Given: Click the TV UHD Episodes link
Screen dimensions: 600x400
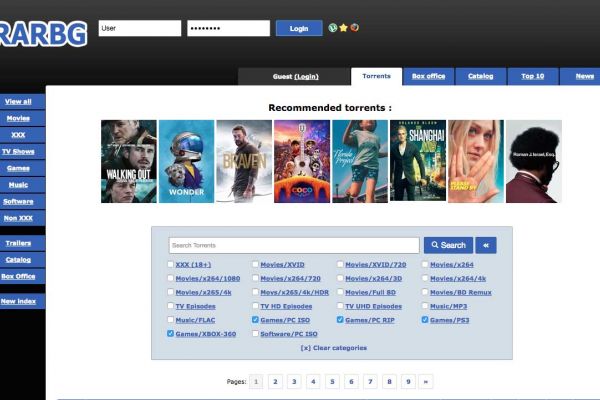Looking at the screenshot, I should tap(373, 306).
